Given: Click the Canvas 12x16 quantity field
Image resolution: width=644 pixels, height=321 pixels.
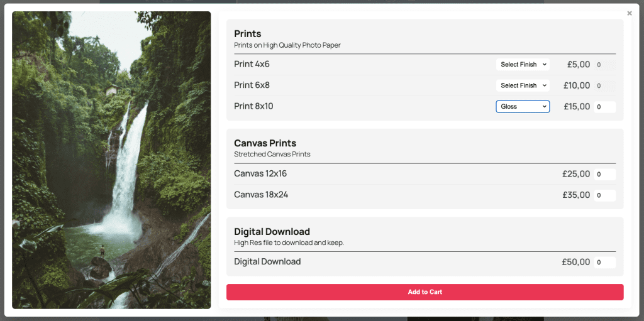Looking at the screenshot, I should point(604,174).
